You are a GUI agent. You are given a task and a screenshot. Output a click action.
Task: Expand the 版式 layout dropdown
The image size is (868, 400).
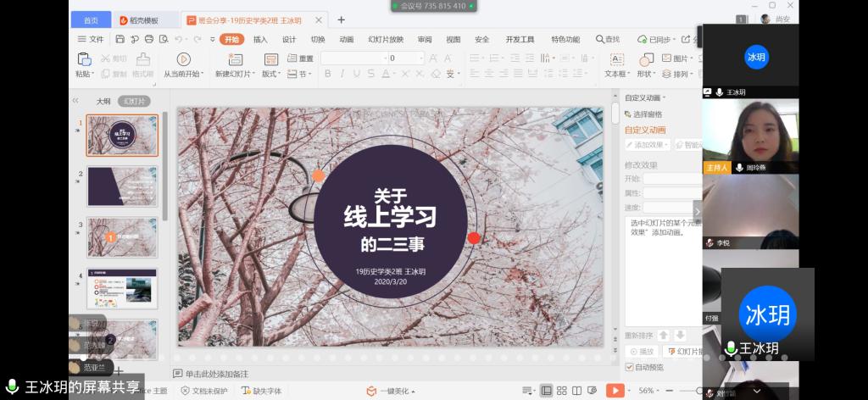click(x=272, y=74)
